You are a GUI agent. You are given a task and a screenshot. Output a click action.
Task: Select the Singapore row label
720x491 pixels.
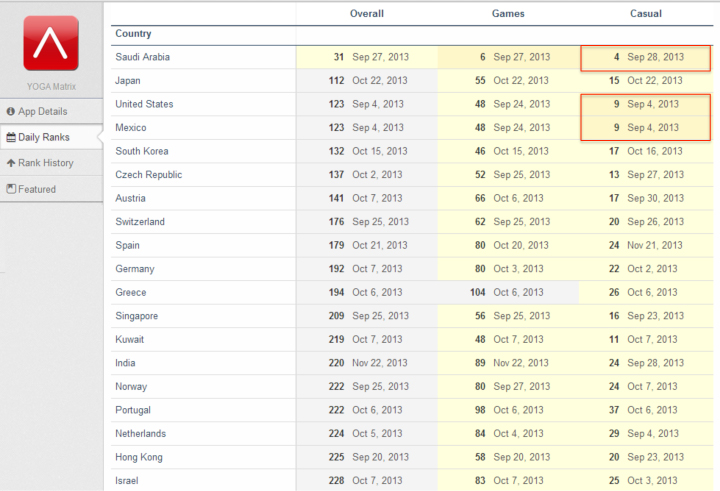(137, 316)
